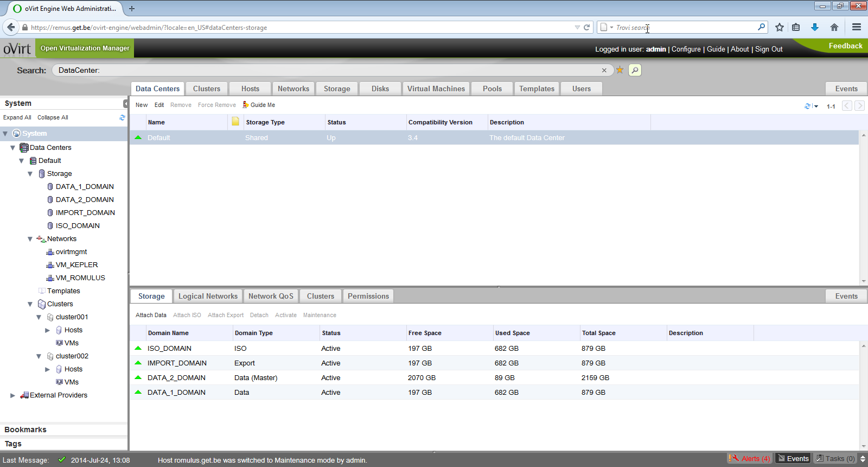Bookmark the search with the star icon
The height and width of the screenshot is (467, 868).
point(620,70)
